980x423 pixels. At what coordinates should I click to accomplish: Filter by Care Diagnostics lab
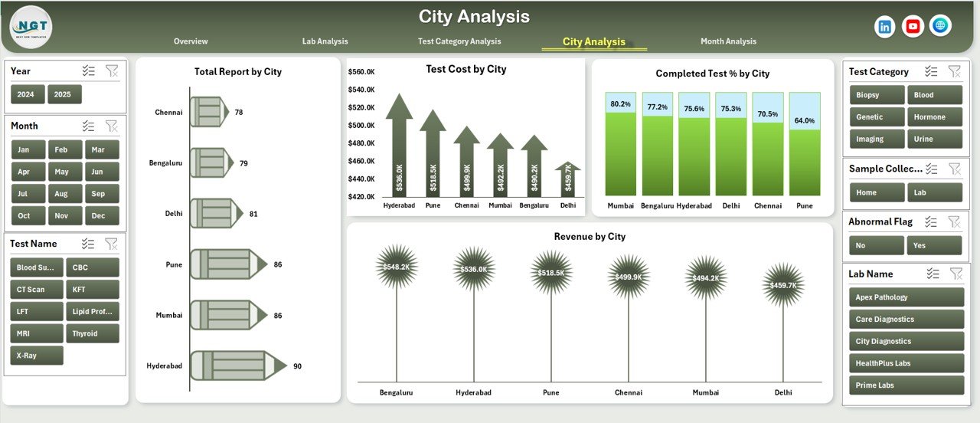coord(907,320)
